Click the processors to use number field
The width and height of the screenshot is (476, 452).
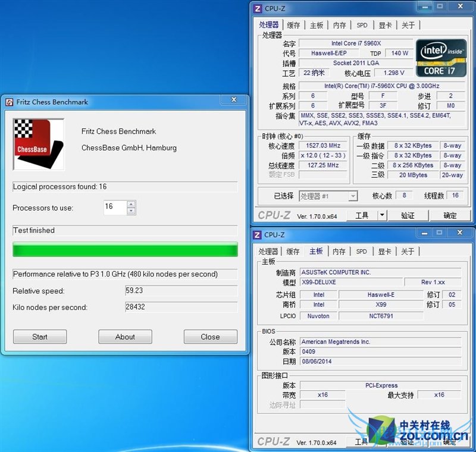point(114,208)
